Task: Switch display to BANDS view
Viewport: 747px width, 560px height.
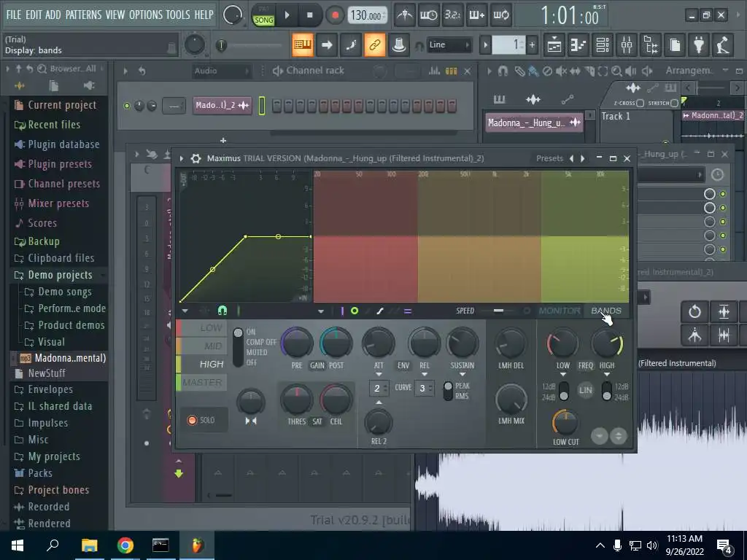Action: coord(606,311)
